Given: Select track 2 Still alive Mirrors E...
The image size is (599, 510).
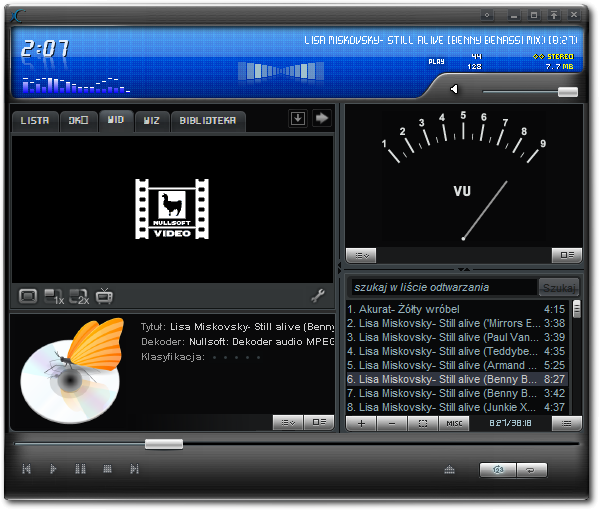Looking at the screenshot, I should [x=457, y=323].
